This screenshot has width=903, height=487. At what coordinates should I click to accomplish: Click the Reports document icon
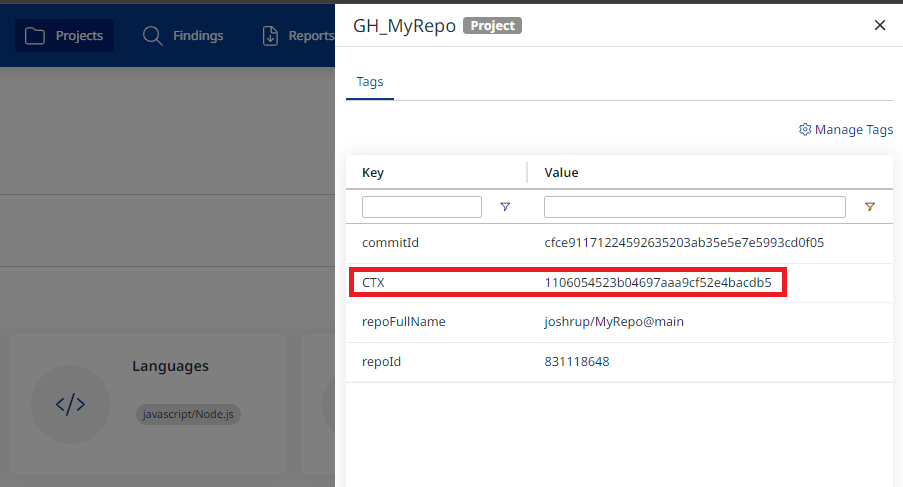coord(271,36)
